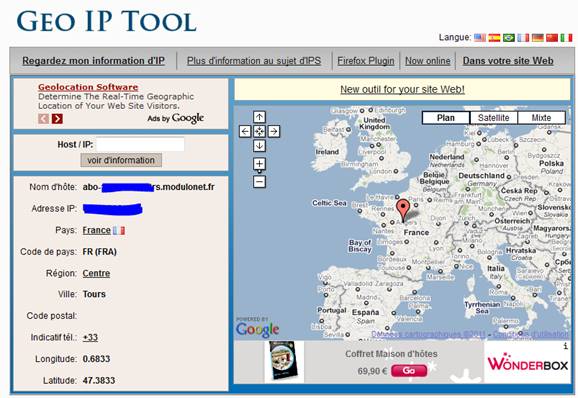Follow the +33 dialing code link
The width and height of the screenshot is (578, 398).
click(x=90, y=338)
